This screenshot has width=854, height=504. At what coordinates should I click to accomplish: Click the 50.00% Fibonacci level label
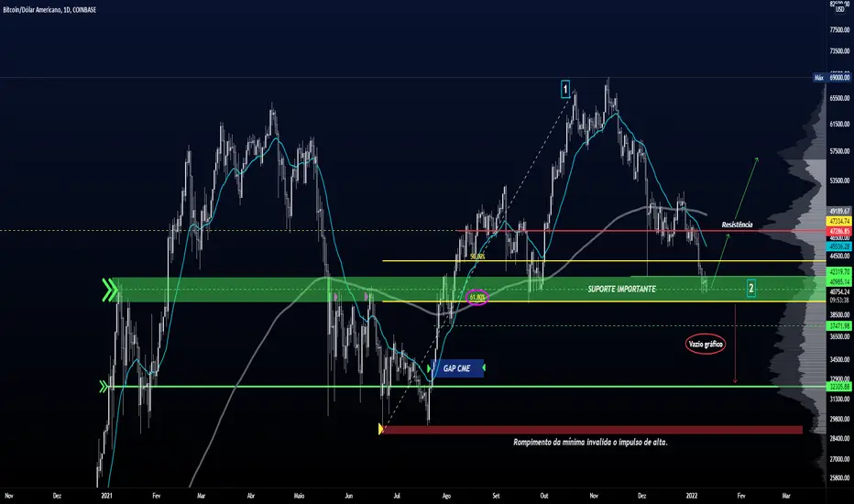coord(477,256)
